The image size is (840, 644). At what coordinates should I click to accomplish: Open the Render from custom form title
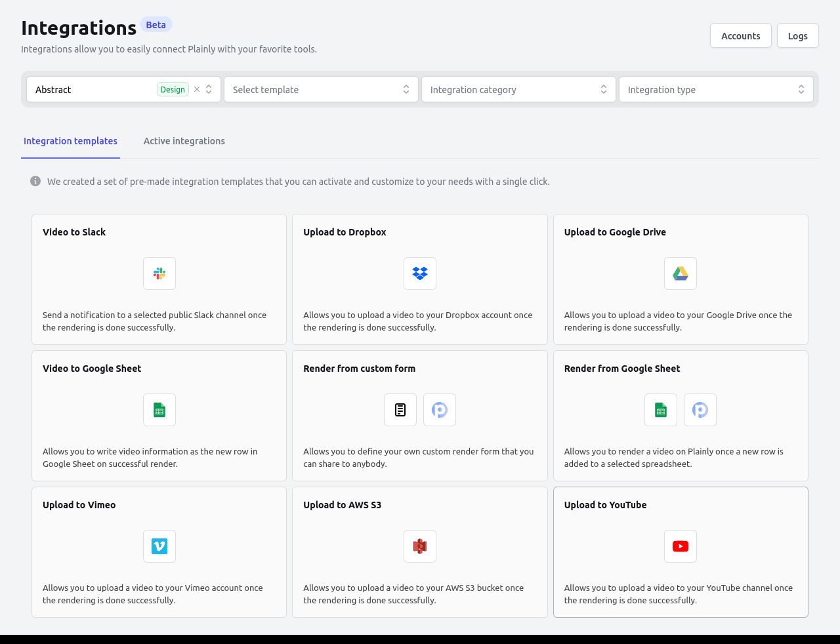tap(359, 369)
